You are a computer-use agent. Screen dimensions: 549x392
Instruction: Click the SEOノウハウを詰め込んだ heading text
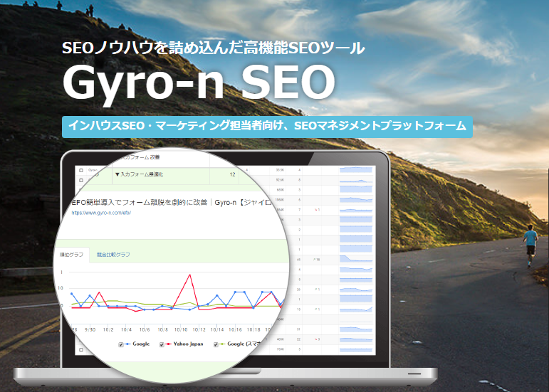pos(213,48)
